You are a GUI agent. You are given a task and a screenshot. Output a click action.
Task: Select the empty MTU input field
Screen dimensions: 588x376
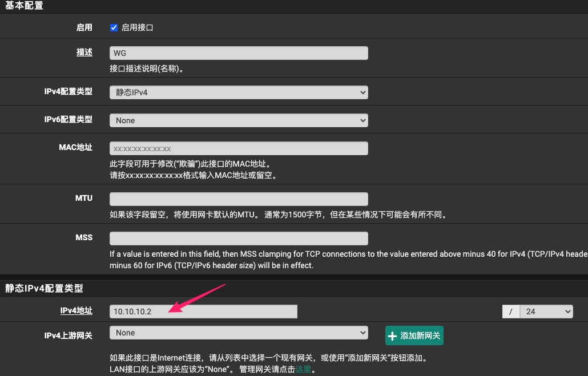[x=239, y=199]
